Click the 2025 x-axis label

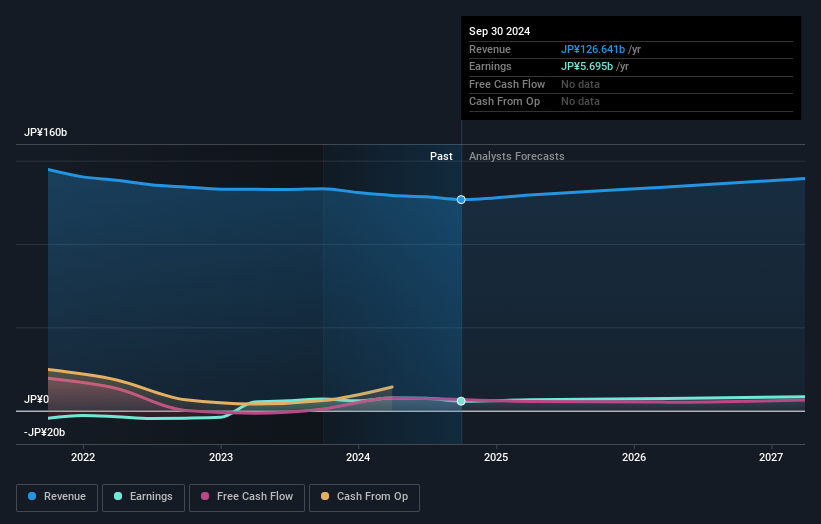tap(496, 457)
